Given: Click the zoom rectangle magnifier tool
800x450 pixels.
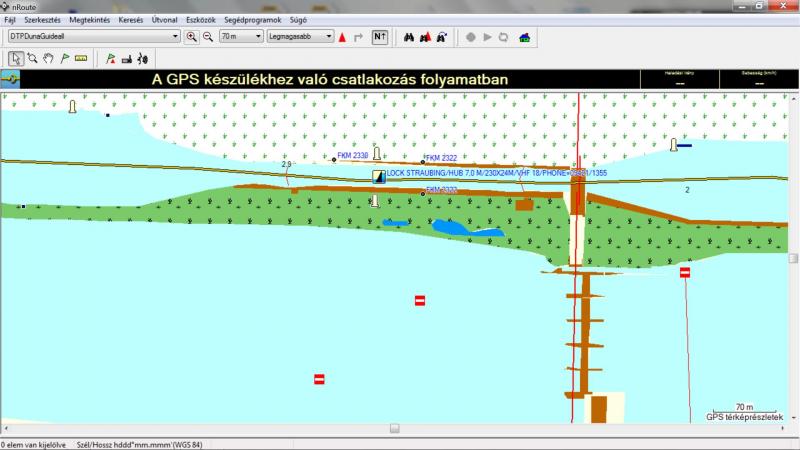Looking at the screenshot, I should [x=32, y=58].
